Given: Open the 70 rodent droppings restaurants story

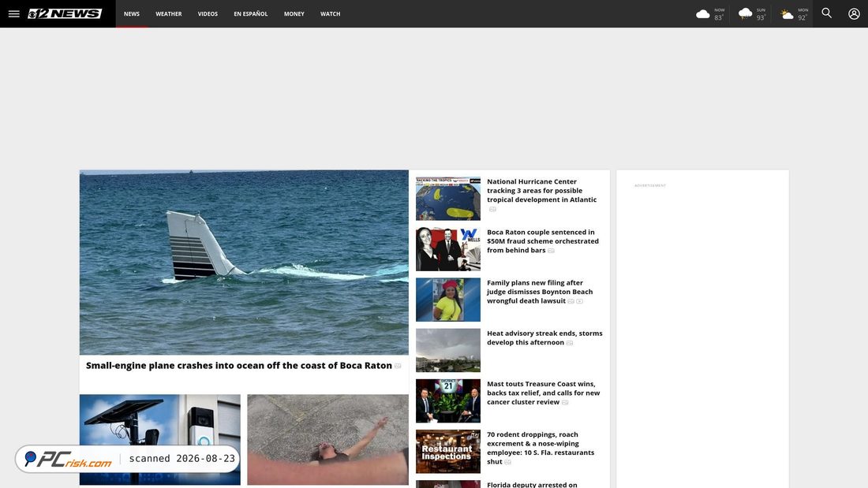Looking at the screenshot, I should (x=541, y=448).
